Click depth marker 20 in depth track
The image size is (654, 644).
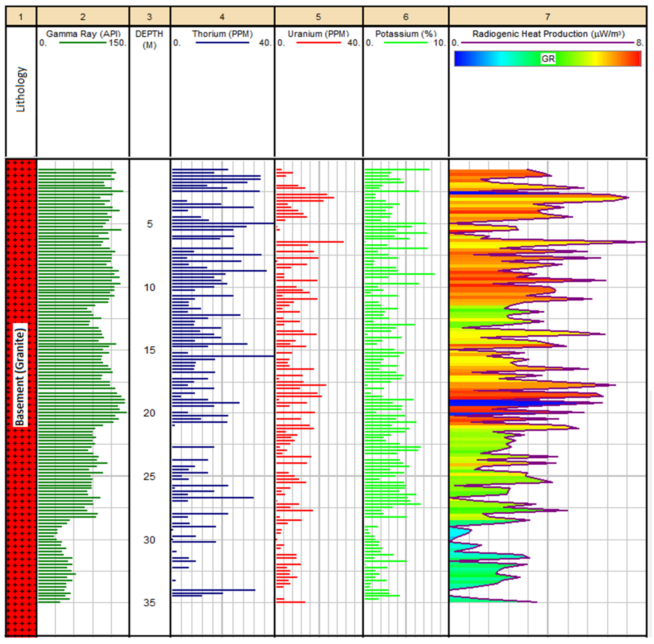pos(149,413)
